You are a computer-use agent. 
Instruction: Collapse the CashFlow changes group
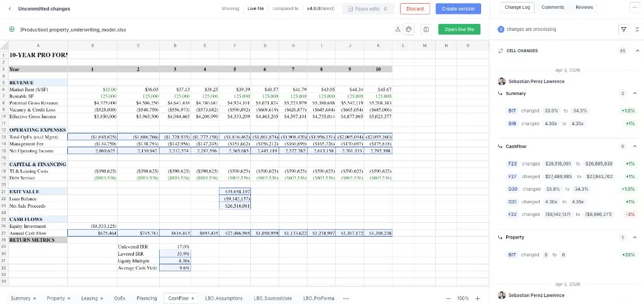click(x=635, y=146)
